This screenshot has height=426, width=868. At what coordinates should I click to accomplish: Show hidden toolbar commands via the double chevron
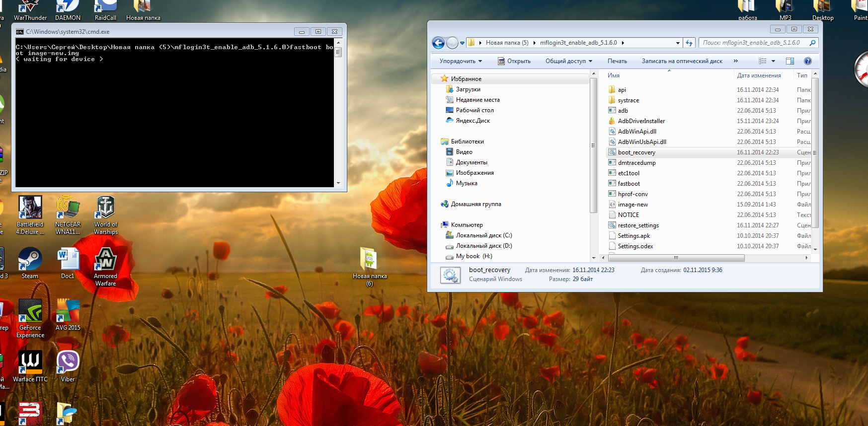pos(735,61)
